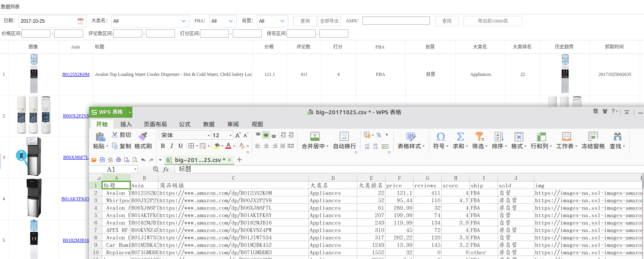The image size is (644, 259).
Task: Expand the 大类名 category dropdown
Action: point(184,21)
